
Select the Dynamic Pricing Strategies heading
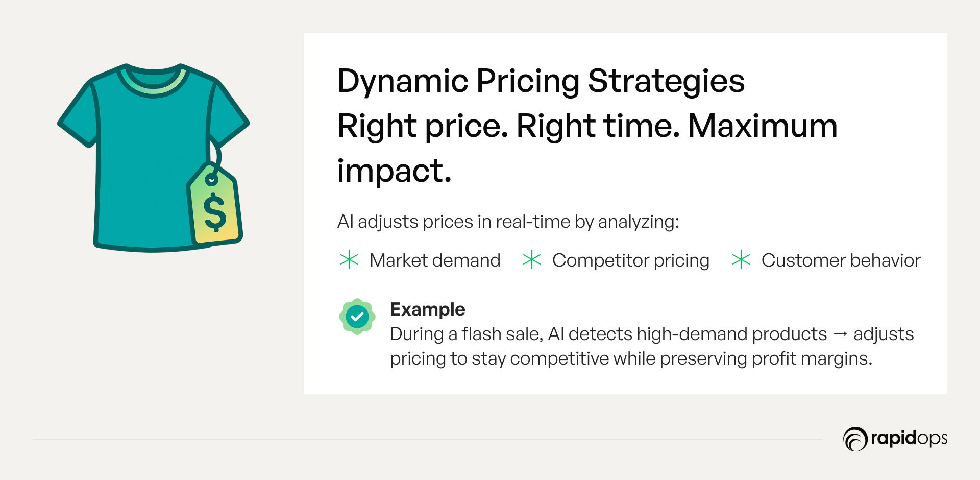[541, 81]
